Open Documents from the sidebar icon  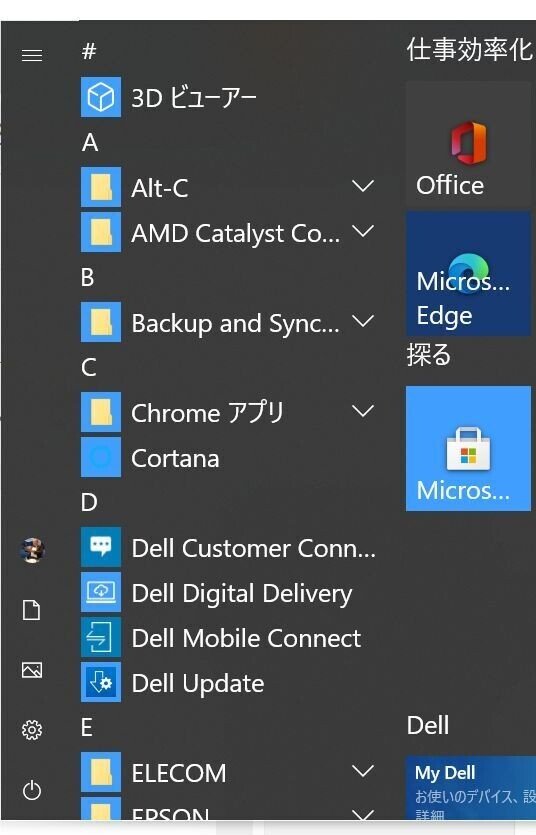point(31,610)
